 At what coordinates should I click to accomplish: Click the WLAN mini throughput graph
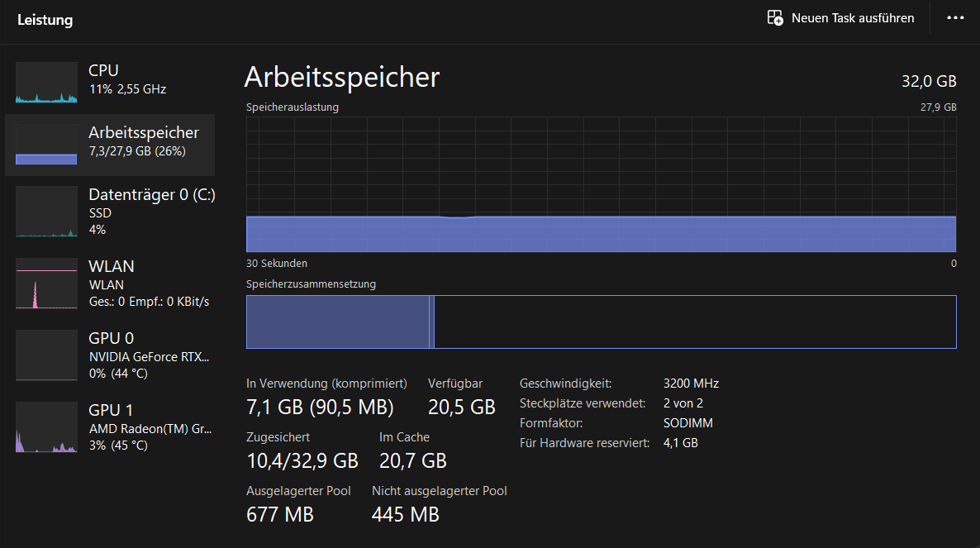point(46,284)
